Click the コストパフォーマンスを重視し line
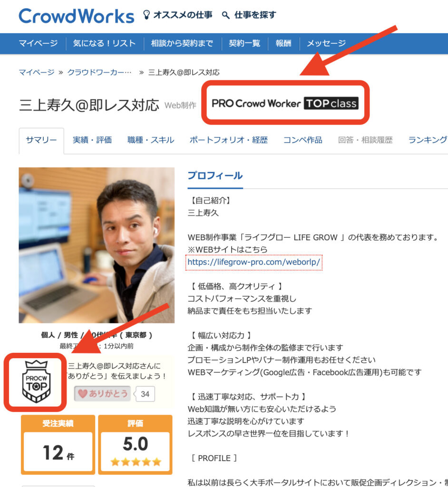The width and height of the screenshot is (448, 487). point(242,299)
